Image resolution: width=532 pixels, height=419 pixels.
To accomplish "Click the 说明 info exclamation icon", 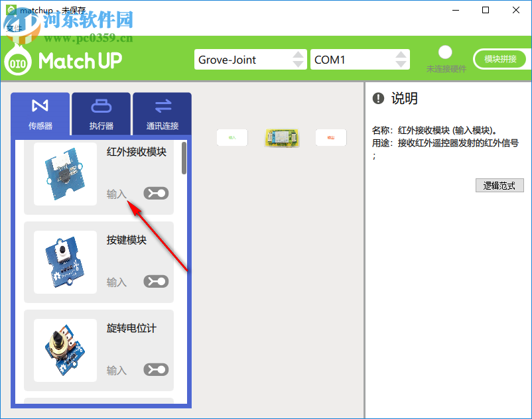I will (377, 97).
